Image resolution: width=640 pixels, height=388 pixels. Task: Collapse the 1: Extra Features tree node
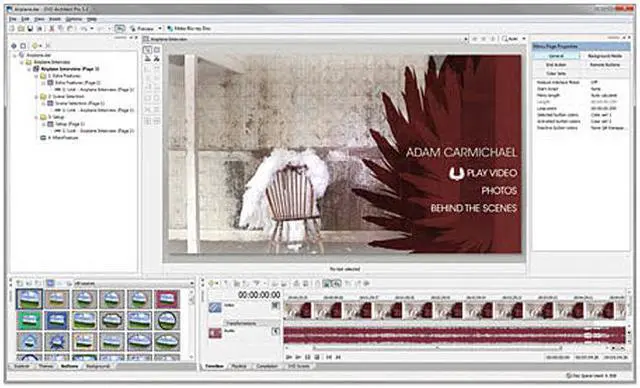(36, 76)
